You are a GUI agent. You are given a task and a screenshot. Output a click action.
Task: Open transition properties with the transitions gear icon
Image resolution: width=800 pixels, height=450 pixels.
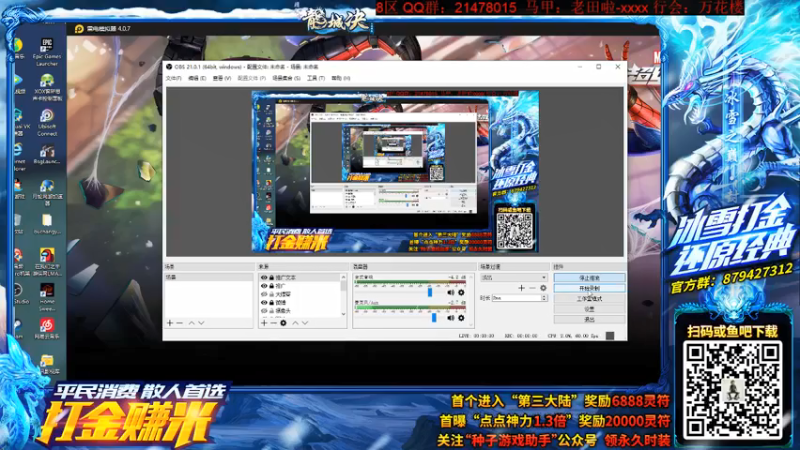point(543,288)
